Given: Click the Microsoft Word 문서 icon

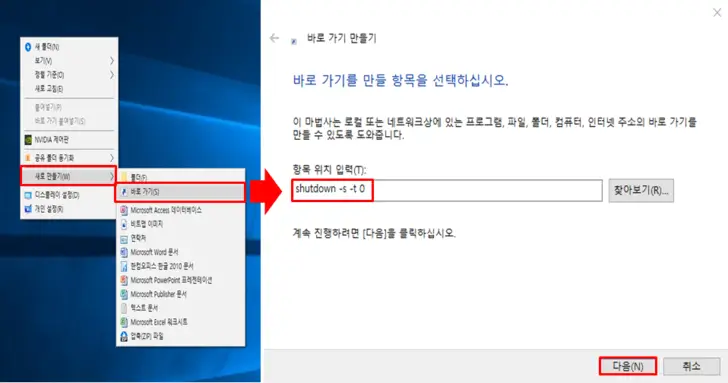Looking at the screenshot, I should 124,252.
